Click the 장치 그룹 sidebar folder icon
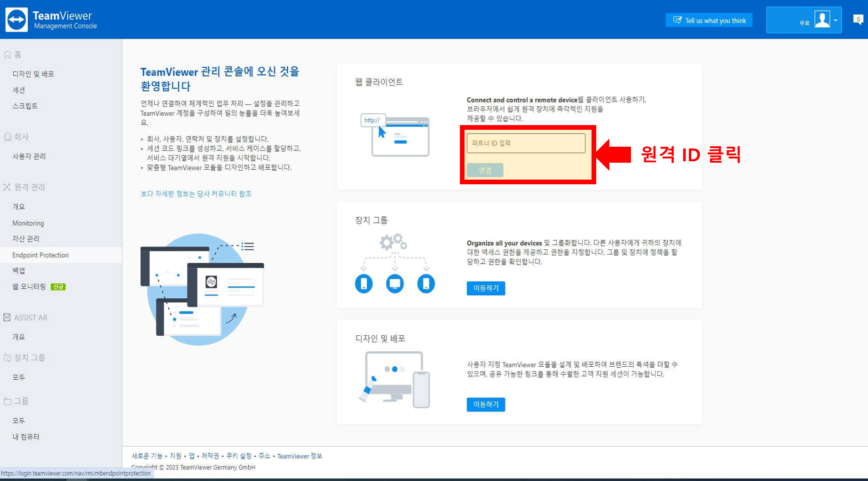The width and height of the screenshot is (868, 481). (x=8, y=358)
